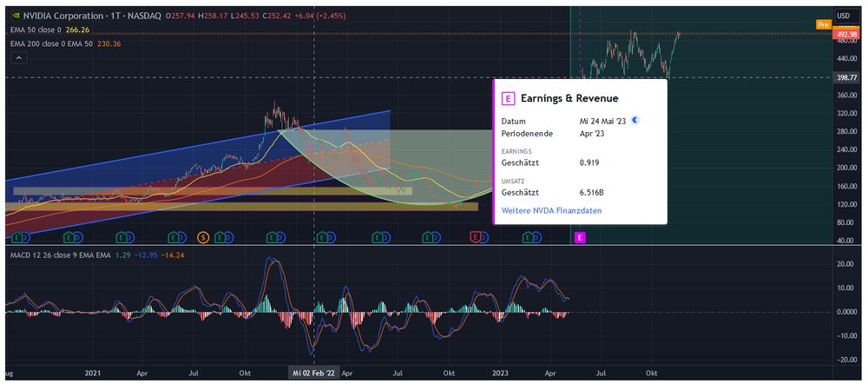This screenshot has height=384, width=868.
Task: Select the EMA 50 close indicator legend
Action: tap(36, 30)
